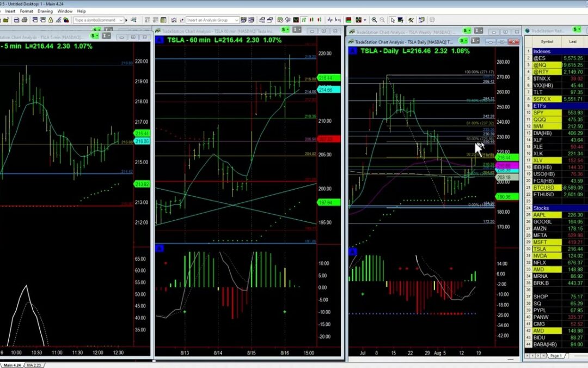Open symbol link S dropdown on Daily chart
Screen dimensions: 588x368
[x=463, y=40]
